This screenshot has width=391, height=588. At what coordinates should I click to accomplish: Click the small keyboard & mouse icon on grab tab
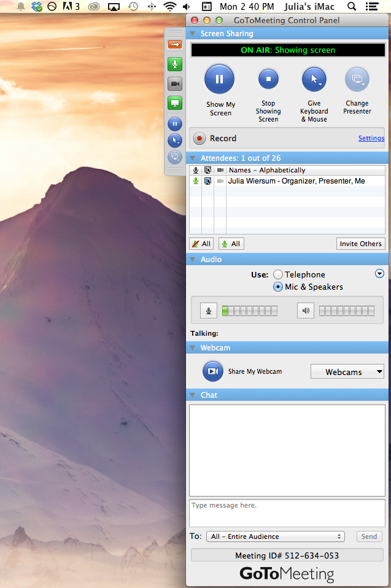pos(175,141)
